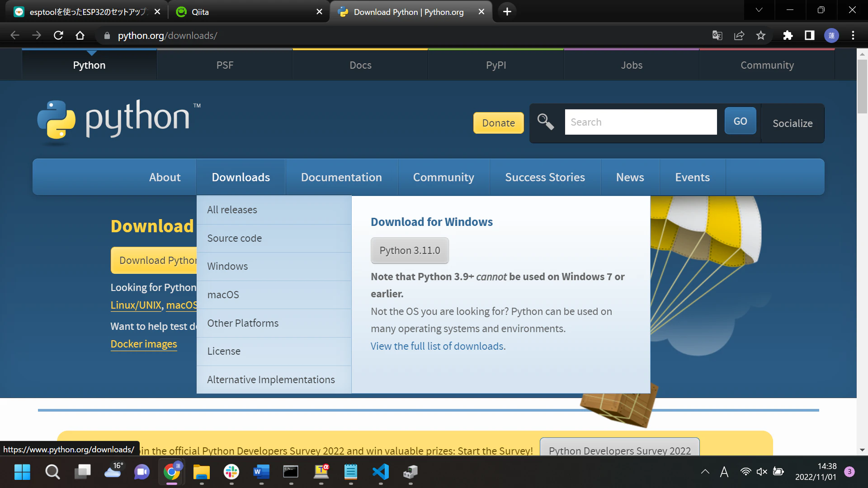Click the yellow Donate button
Image resolution: width=868 pixels, height=488 pixels.
498,123
